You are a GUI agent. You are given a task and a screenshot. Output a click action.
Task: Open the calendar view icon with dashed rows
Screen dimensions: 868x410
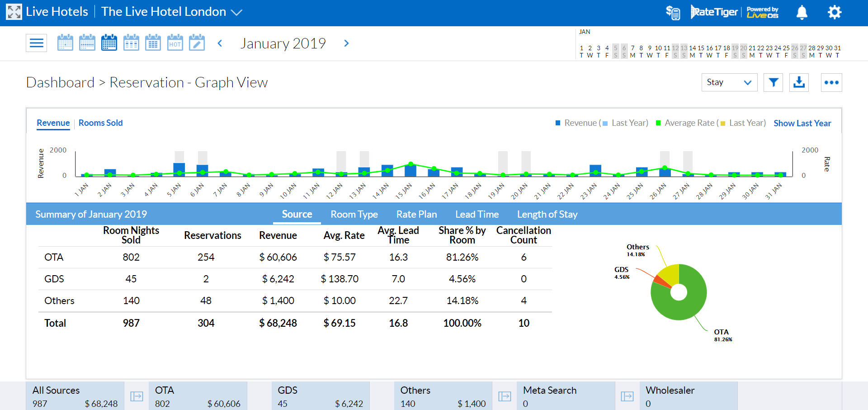pyautogui.click(x=131, y=43)
